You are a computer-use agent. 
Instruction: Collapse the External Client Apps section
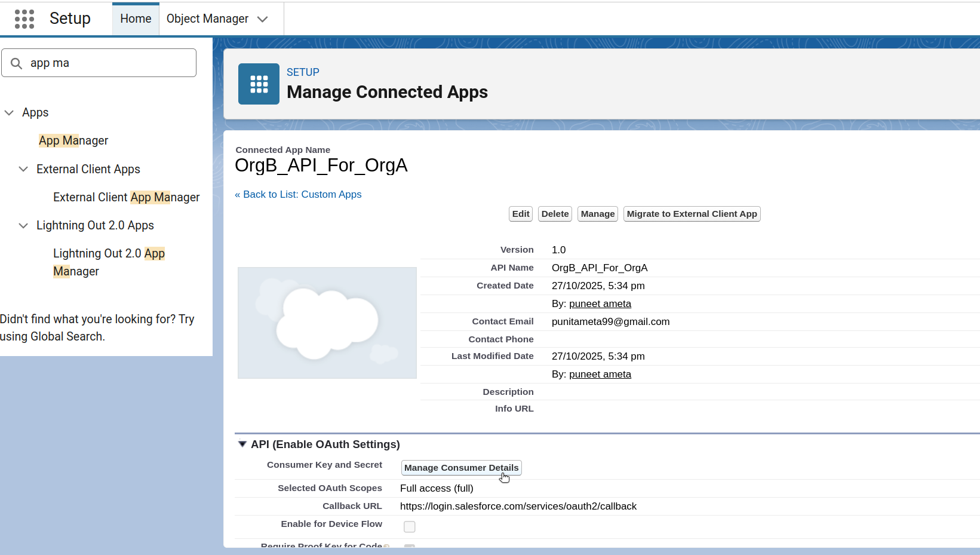[23, 169]
